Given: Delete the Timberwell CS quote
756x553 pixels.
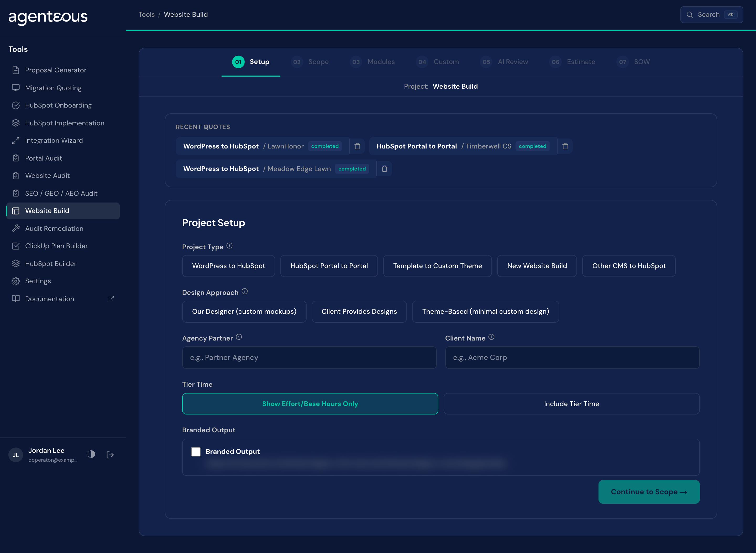Looking at the screenshot, I should point(565,146).
